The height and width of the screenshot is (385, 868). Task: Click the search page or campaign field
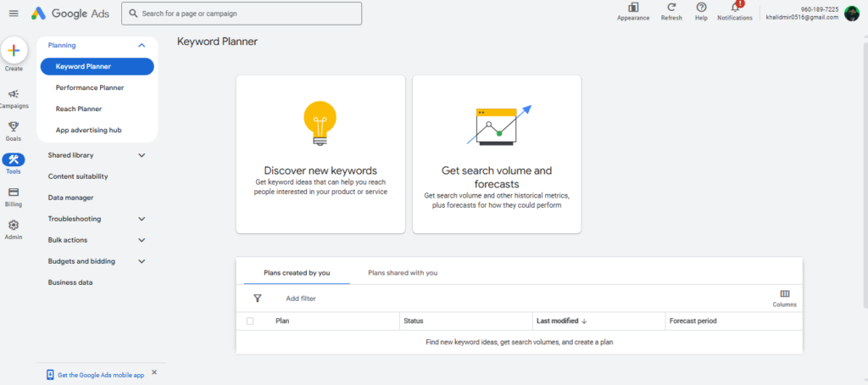[x=242, y=14]
